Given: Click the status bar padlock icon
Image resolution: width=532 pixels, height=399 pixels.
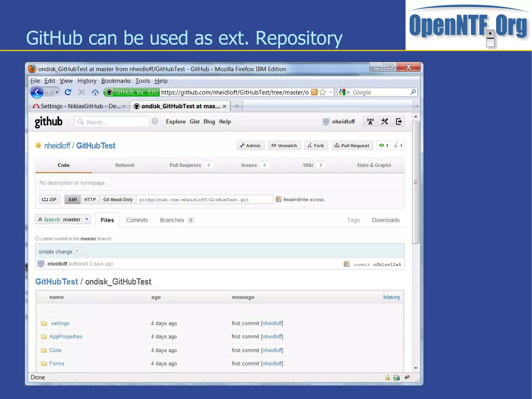Looking at the screenshot, I should click(387, 377).
